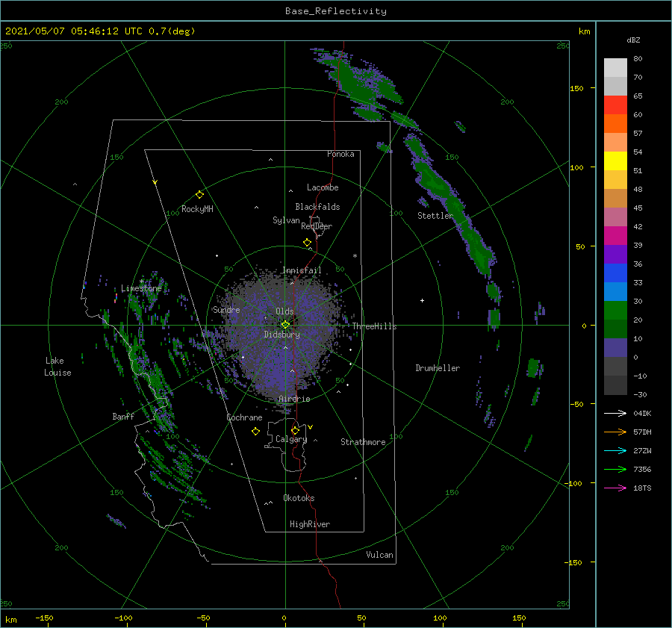Screen dimensions: 672x628
Task: Click the Airdrie town label
Action: 294,399
